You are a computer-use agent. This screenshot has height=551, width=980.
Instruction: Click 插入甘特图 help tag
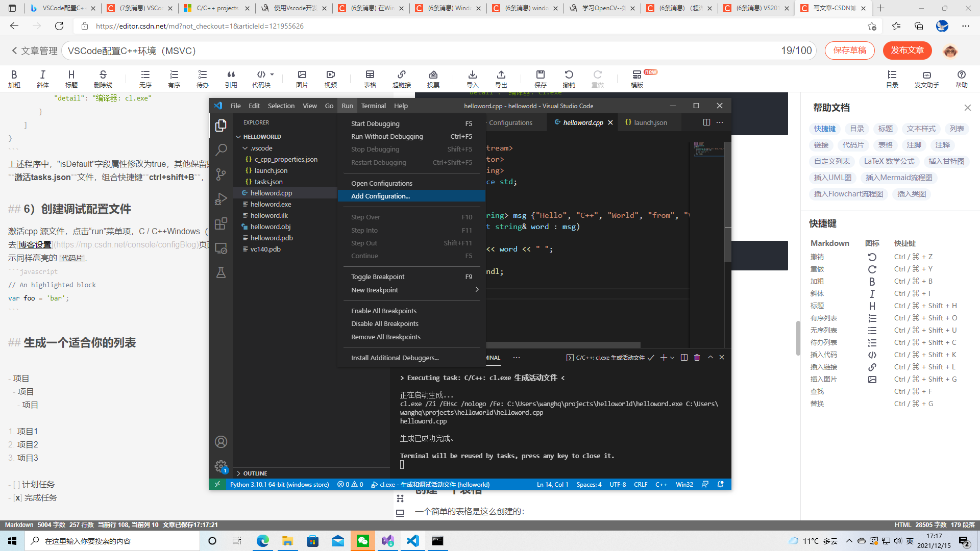coord(946,161)
